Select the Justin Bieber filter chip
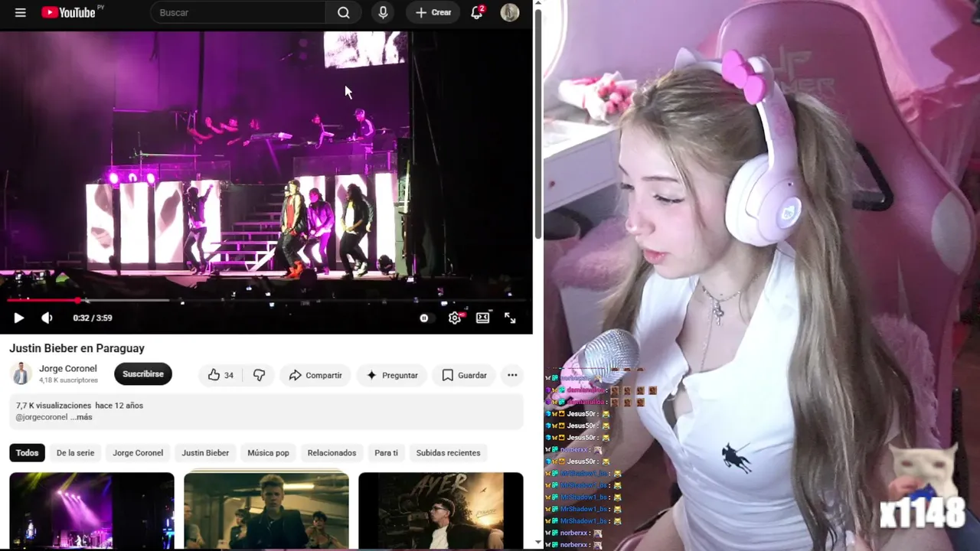This screenshot has width=980, height=551. pyautogui.click(x=205, y=453)
